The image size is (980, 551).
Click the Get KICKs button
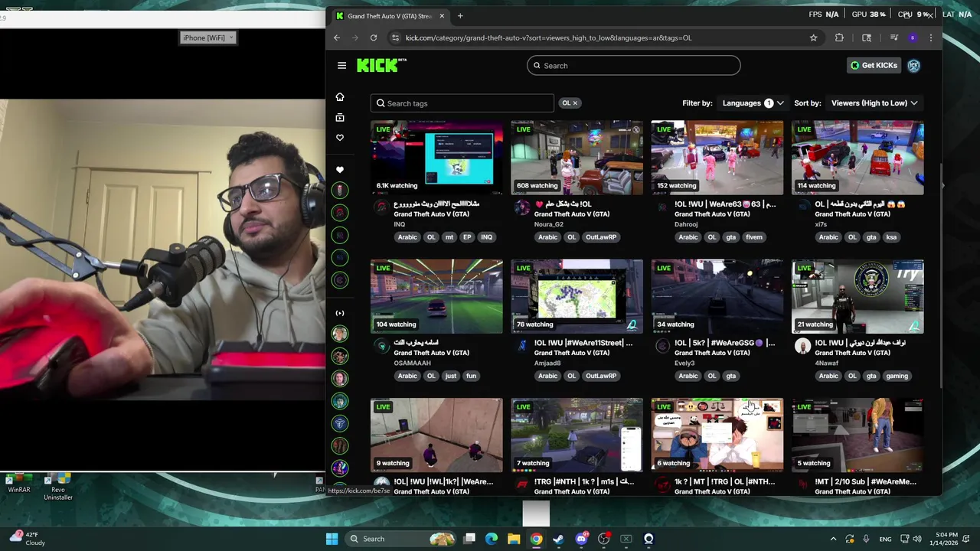coord(874,65)
